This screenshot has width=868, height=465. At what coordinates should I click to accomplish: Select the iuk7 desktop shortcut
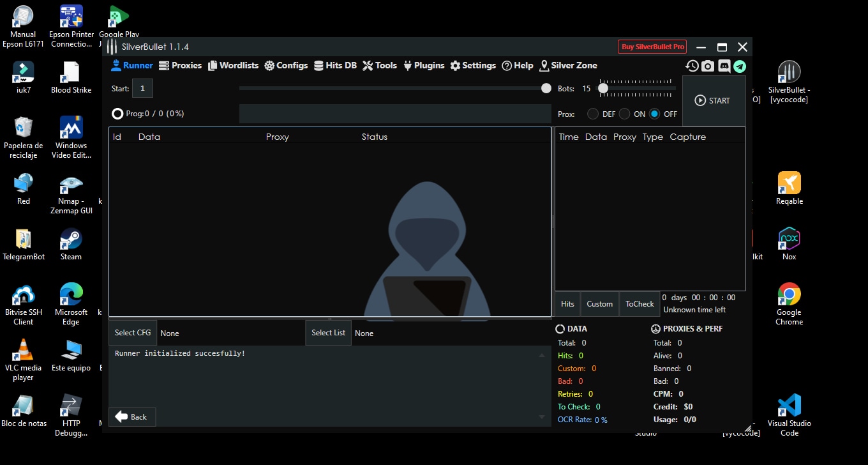coord(24,77)
